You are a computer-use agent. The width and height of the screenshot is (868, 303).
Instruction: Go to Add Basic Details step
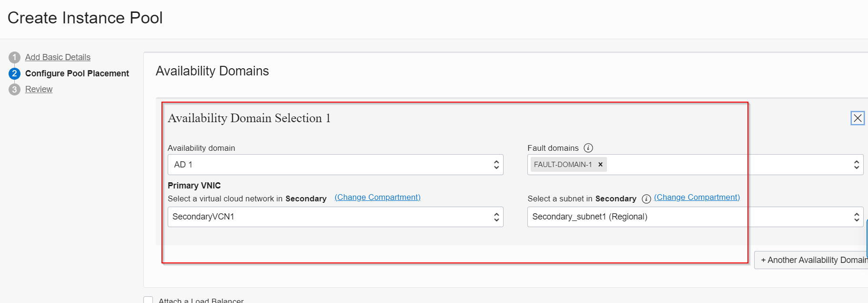[58, 57]
